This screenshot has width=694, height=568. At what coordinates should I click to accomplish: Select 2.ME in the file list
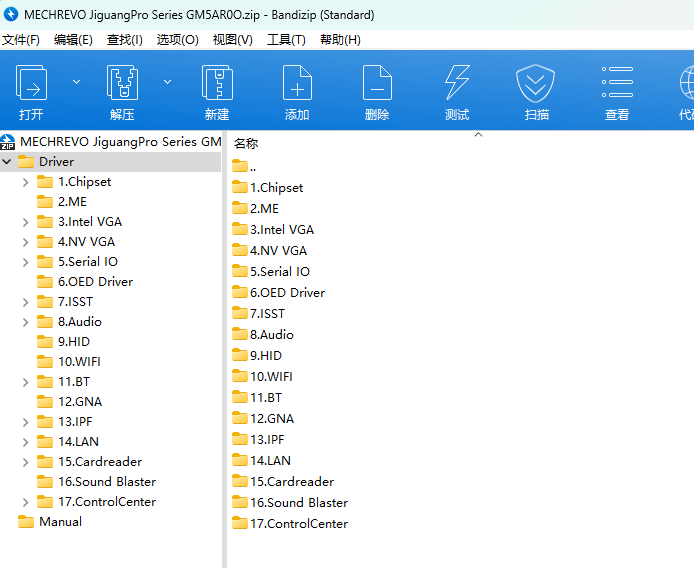255,209
